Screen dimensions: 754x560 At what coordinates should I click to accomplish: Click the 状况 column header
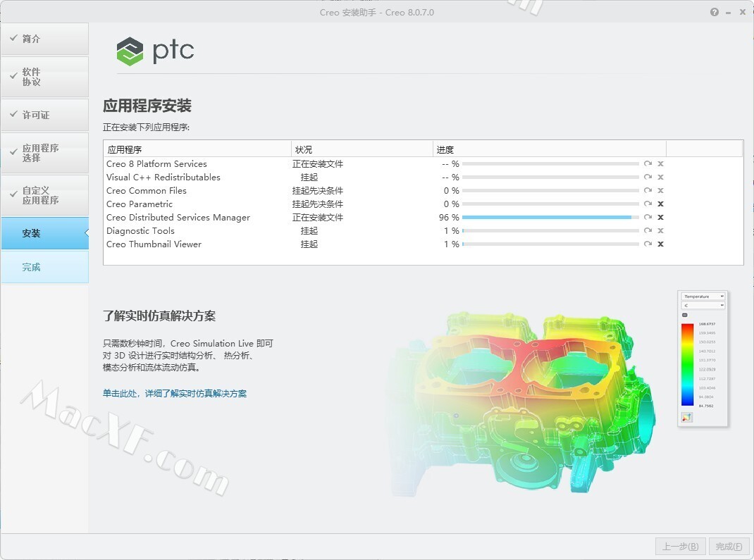click(x=362, y=149)
